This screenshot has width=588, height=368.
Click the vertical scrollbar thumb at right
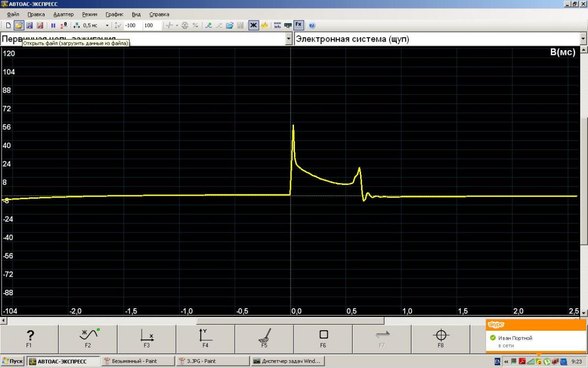[x=583, y=182]
